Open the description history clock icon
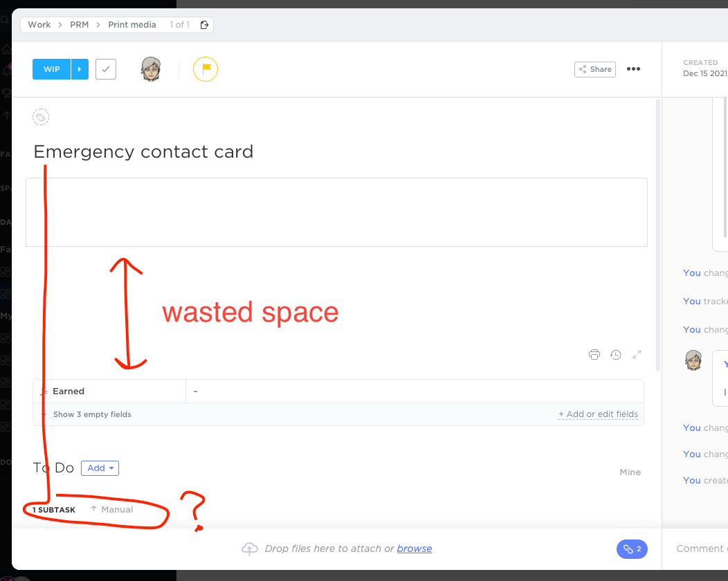 [x=615, y=355]
